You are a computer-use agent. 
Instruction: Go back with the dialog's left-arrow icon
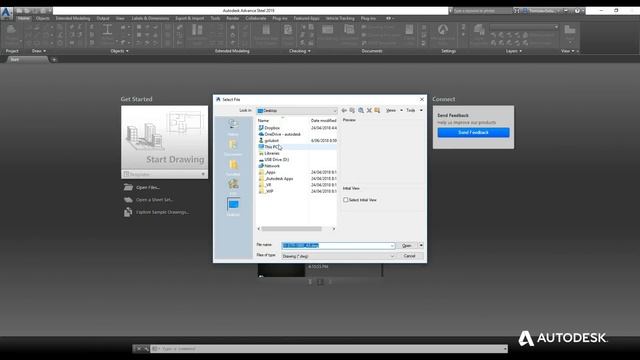[344, 111]
